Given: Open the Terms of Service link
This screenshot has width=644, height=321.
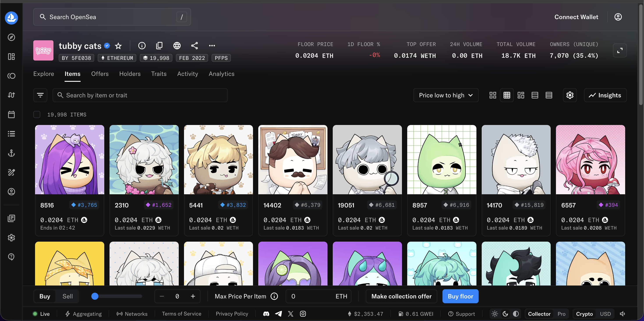Looking at the screenshot, I should [182, 314].
